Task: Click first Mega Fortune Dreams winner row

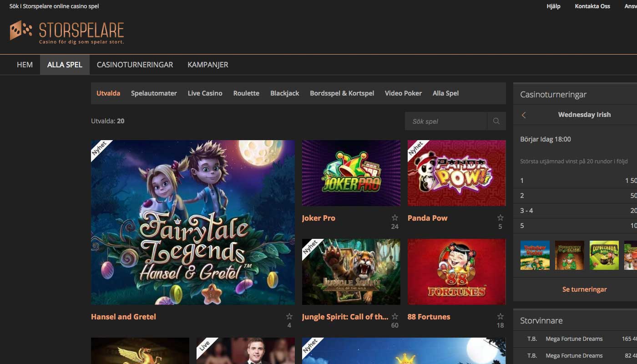Action: 575,339
